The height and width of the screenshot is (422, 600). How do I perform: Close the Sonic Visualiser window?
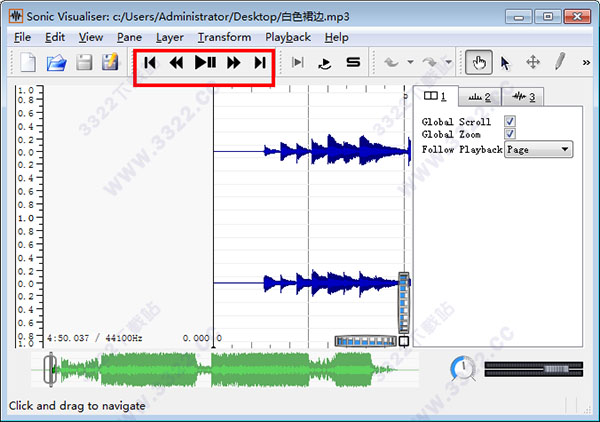coord(577,17)
